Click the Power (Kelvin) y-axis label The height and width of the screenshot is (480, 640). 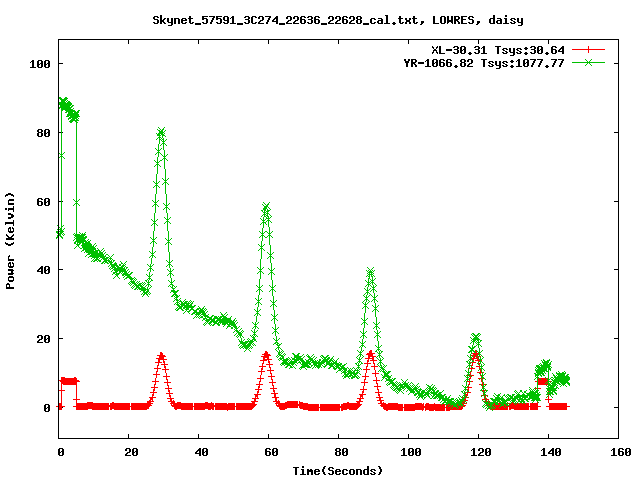[10, 241]
